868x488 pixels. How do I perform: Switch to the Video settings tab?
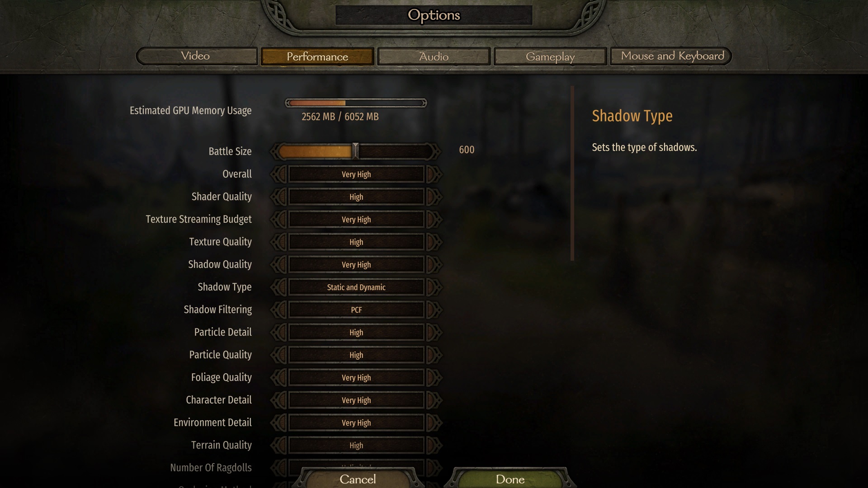point(196,56)
